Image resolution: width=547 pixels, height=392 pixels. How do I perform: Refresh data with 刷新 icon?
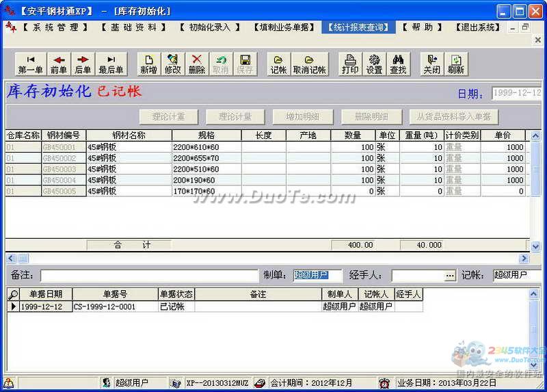point(456,64)
